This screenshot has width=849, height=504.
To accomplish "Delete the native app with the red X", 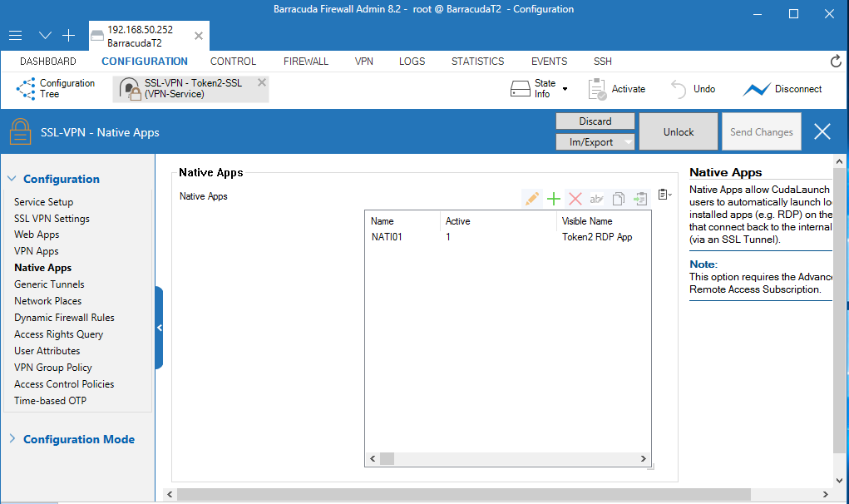I will click(575, 199).
